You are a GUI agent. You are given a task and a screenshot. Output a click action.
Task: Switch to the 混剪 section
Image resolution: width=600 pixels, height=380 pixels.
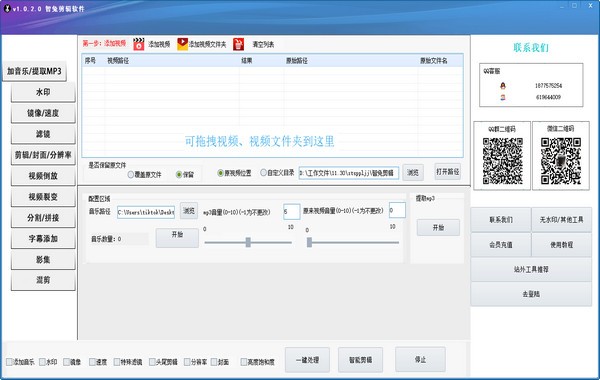point(43,280)
